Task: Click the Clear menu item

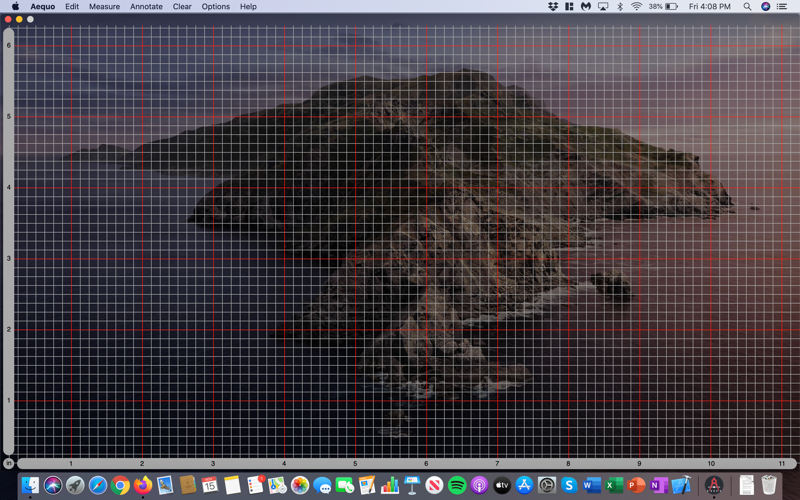Action: (182, 6)
